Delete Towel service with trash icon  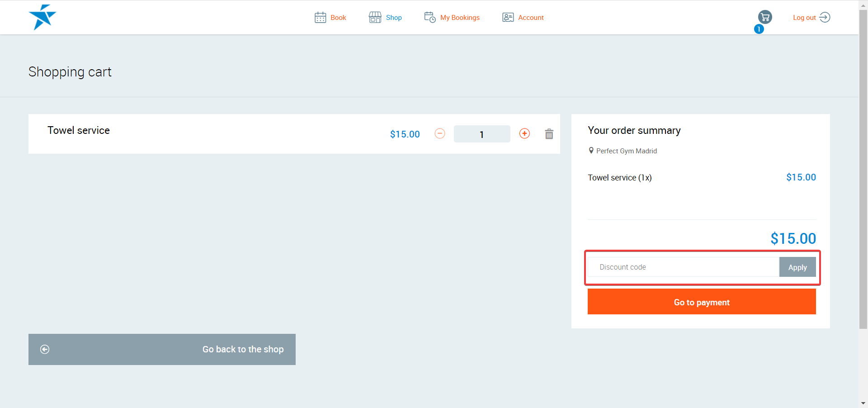pyautogui.click(x=549, y=134)
